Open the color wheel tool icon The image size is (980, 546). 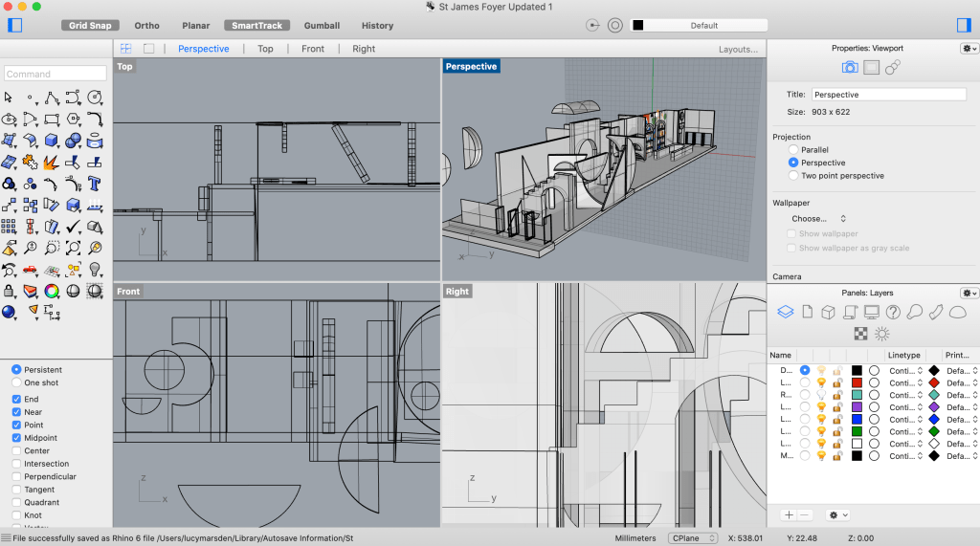(52, 291)
